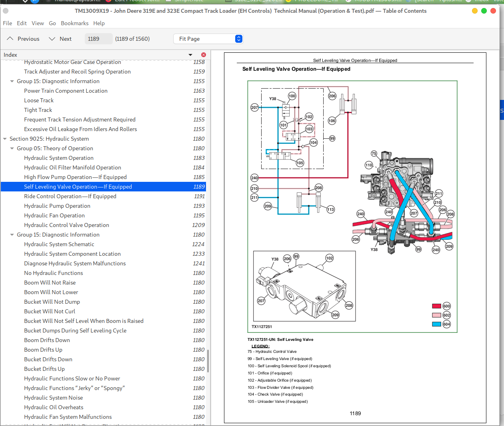
Task: Go to Hydraulic Pump Operation entry
Action: pyautogui.click(x=57, y=206)
